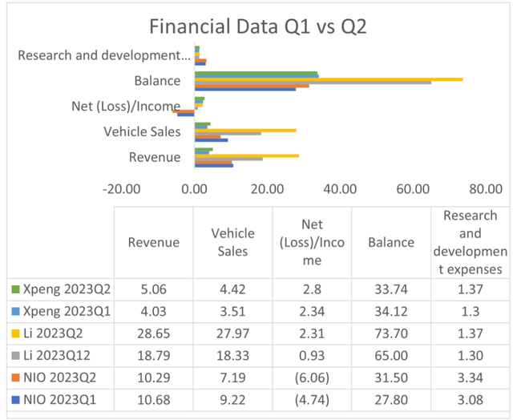Click table cell 33.74 Xpeng Q2 balance

coord(391,289)
